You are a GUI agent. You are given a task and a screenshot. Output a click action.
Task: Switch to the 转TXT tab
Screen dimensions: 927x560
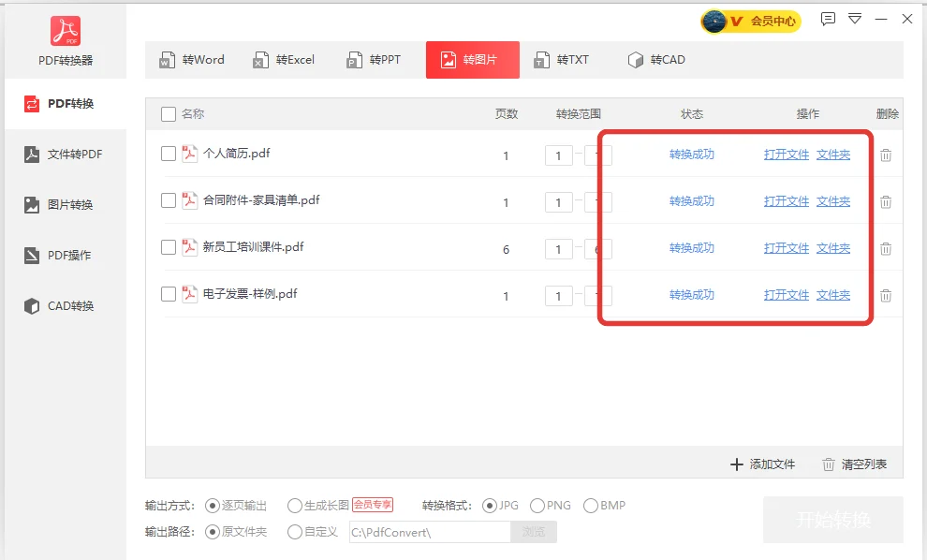pos(562,60)
